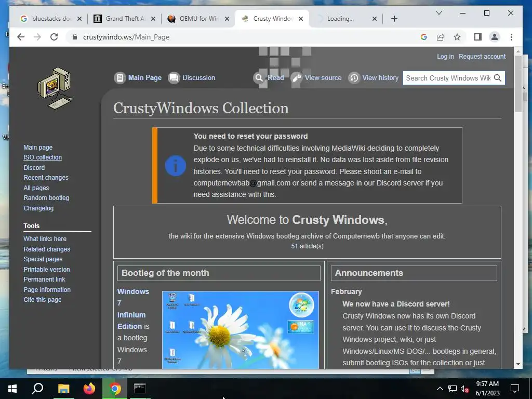Reload the Crusty Windows page
532x399 pixels.
[54, 37]
